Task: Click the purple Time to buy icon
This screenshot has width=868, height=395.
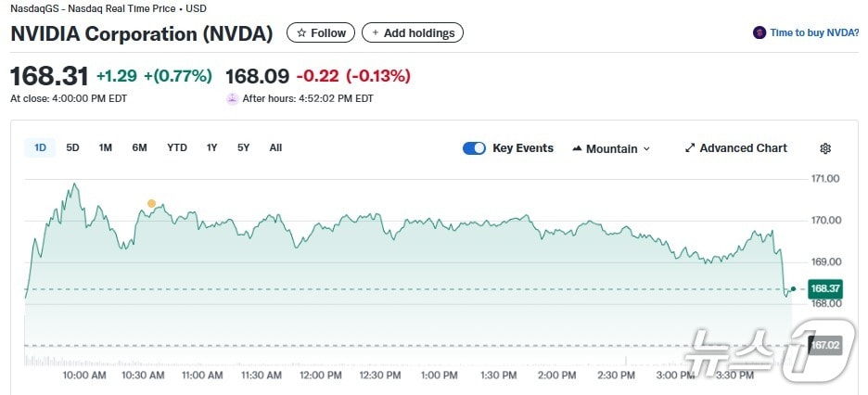Action: pos(760,32)
